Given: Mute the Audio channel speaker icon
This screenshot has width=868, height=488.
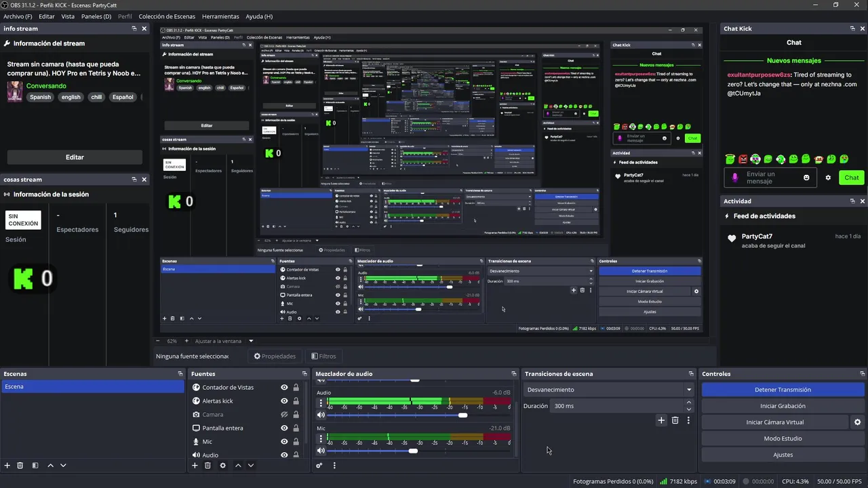Looking at the screenshot, I should point(321,415).
